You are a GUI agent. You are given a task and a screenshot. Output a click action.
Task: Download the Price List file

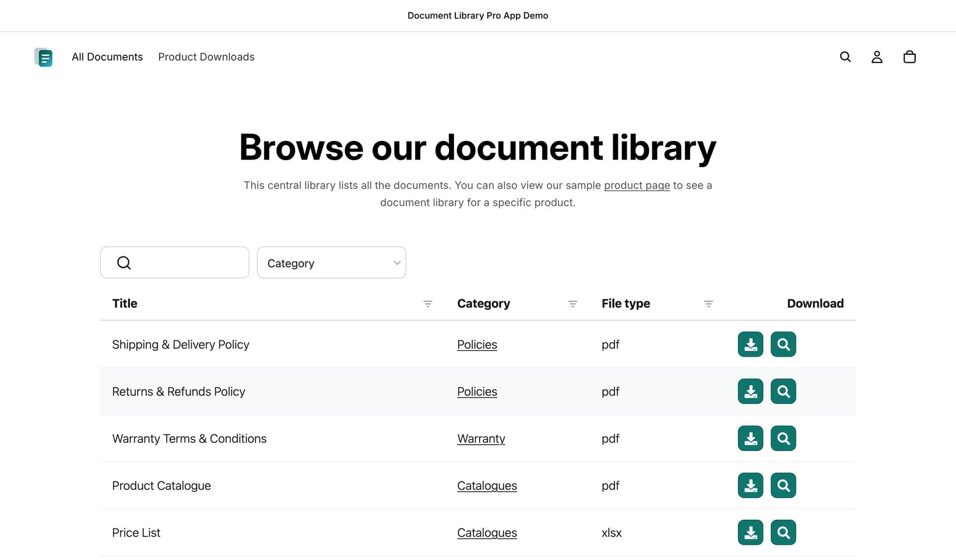coord(750,533)
